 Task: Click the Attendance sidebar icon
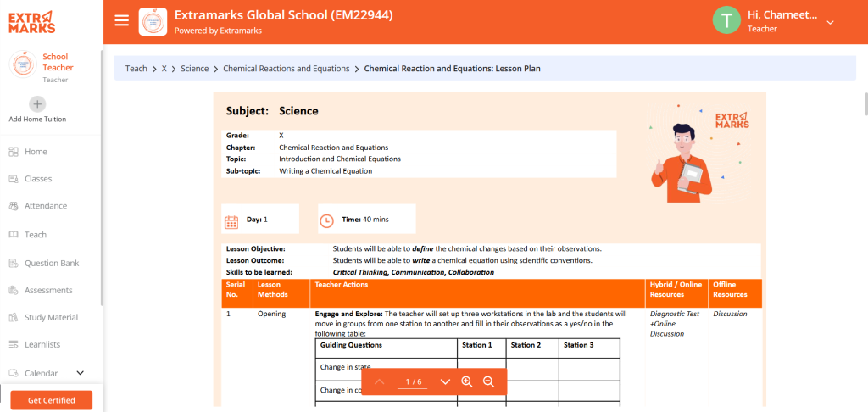[14, 205]
